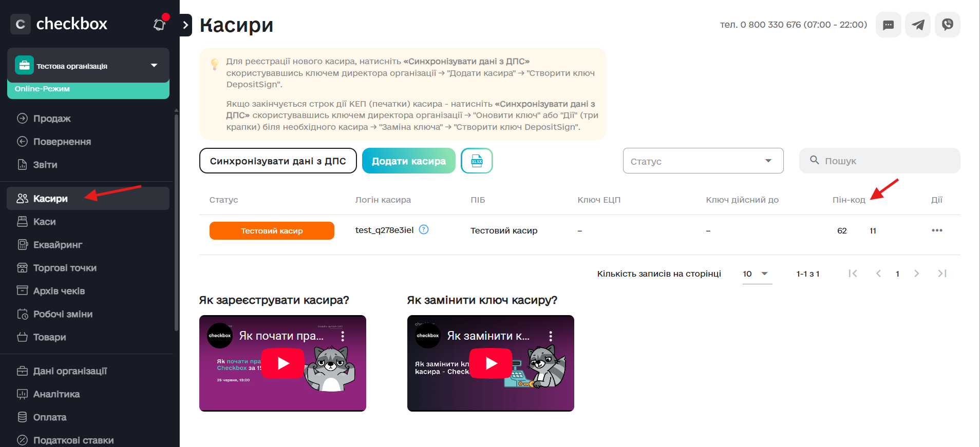Collapse the sidebar with the arrow toggle
Screen dimensions: 980x447
pos(186,25)
